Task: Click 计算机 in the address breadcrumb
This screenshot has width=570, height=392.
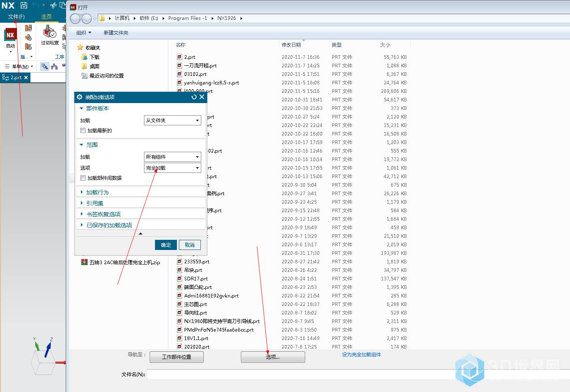Action: pos(122,18)
